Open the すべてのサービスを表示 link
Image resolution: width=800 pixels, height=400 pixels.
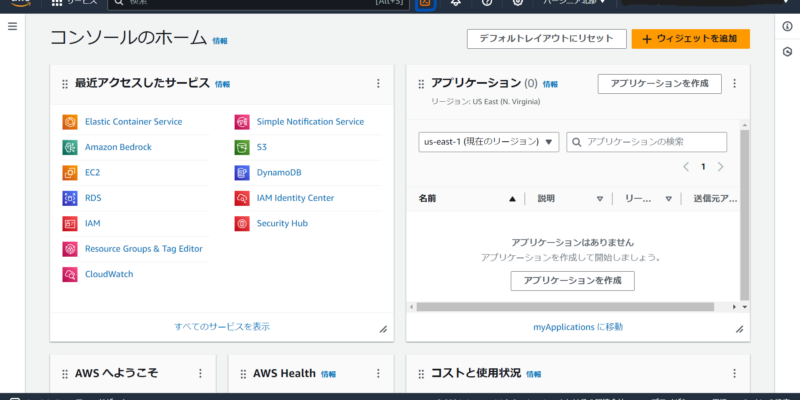[222, 327]
